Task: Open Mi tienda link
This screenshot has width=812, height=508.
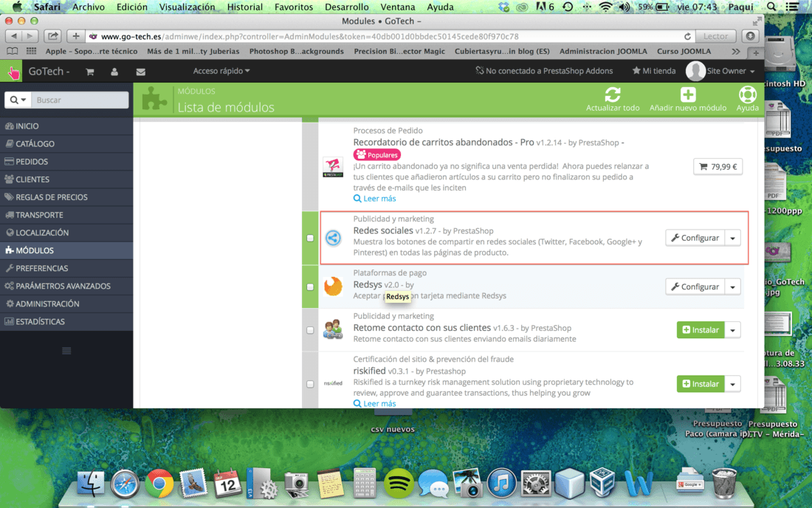Action: tap(653, 71)
